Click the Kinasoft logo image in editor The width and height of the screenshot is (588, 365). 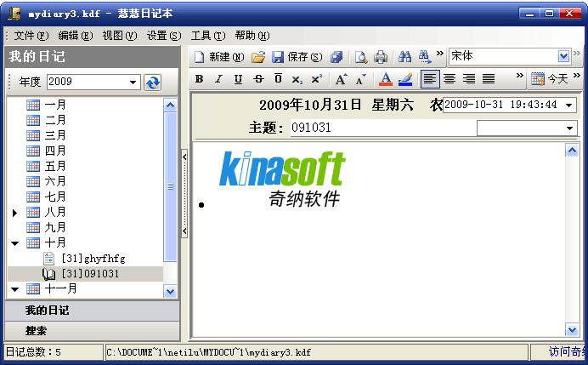pyautogui.click(x=282, y=179)
